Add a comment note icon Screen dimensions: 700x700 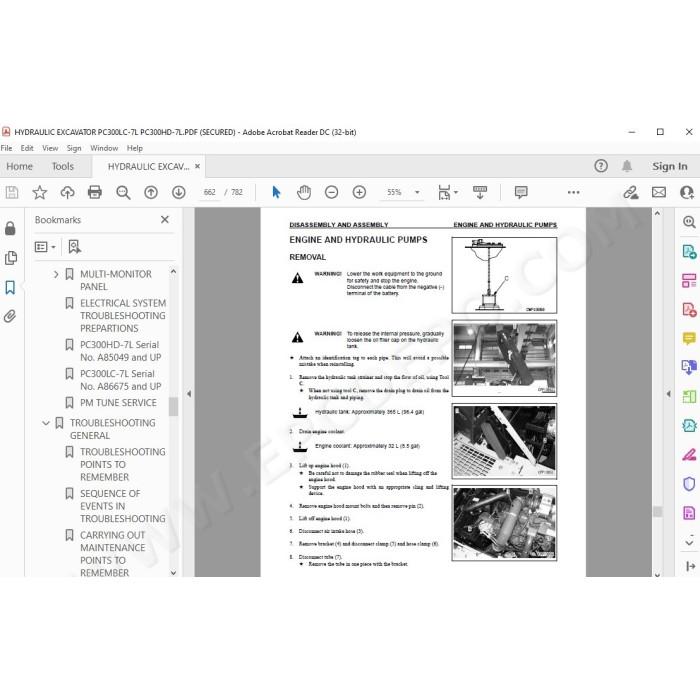[x=521, y=192]
